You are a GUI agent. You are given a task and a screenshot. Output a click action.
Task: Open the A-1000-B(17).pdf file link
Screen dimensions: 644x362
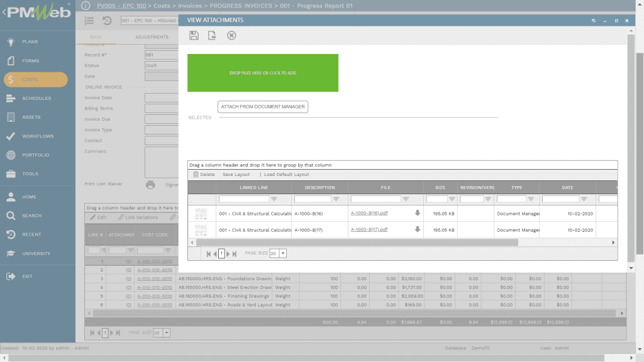(x=369, y=229)
